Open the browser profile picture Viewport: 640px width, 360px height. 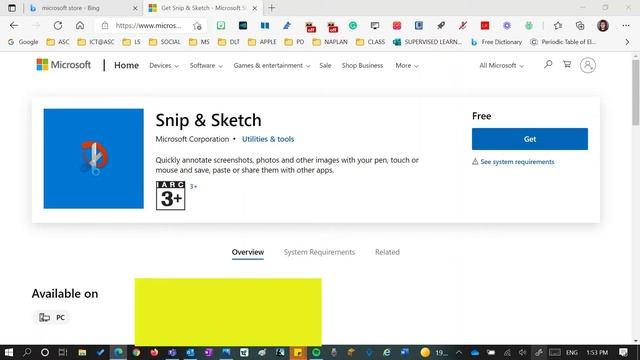[603, 26]
